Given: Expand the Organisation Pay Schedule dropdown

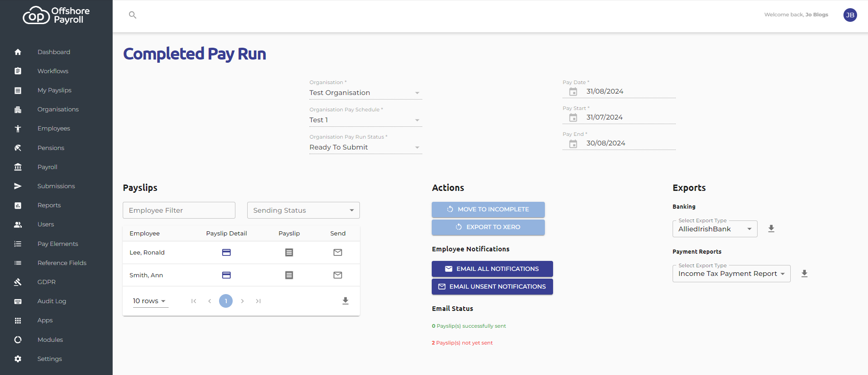Looking at the screenshot, I should [366, 120].
